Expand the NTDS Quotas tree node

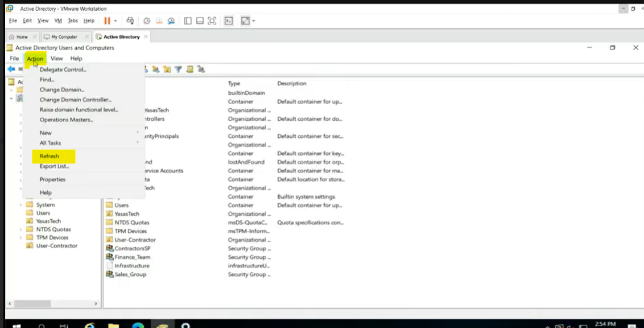21,229
